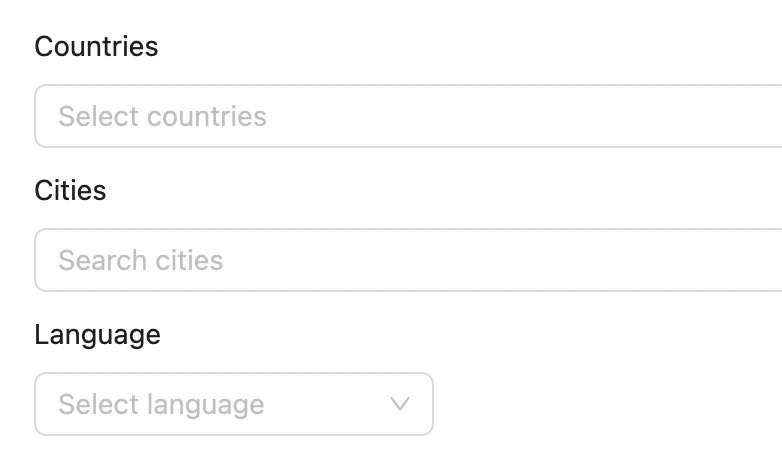Click the "Select language" placeholder text
Viewport: 782px width, 460px height.
pos(161,404)
